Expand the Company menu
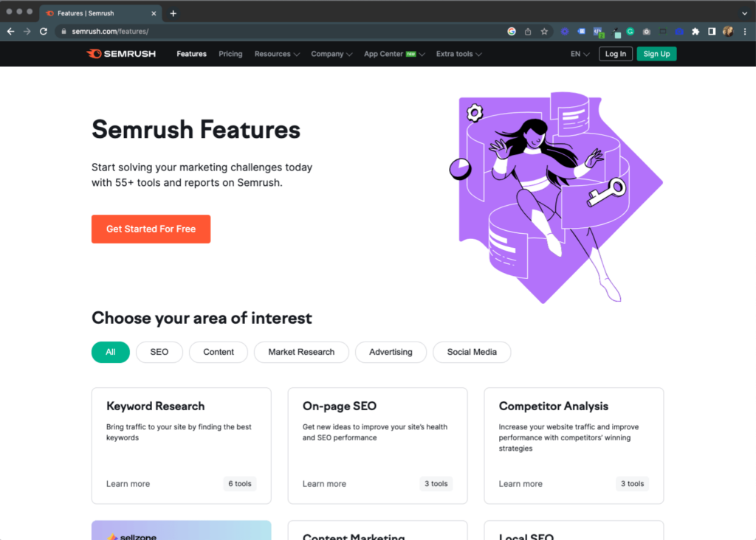The image size is (756, 540). (x=331, y=54)
